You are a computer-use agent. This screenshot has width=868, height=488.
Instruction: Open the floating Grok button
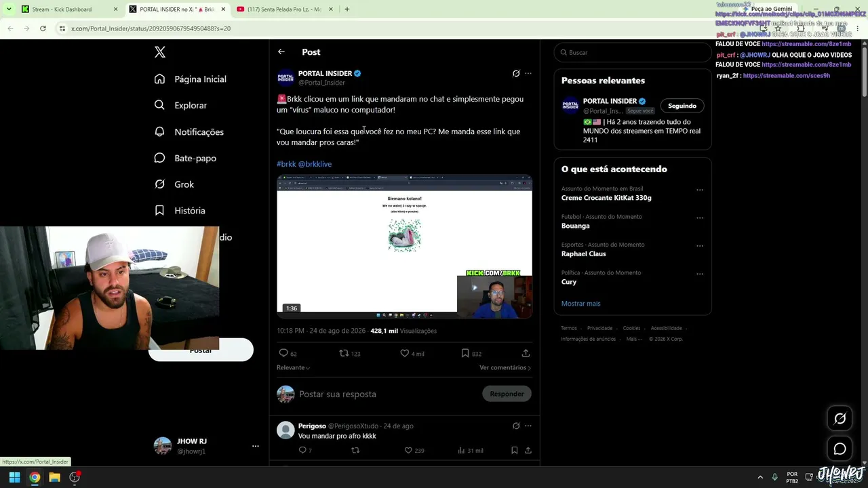pos(840,418)
